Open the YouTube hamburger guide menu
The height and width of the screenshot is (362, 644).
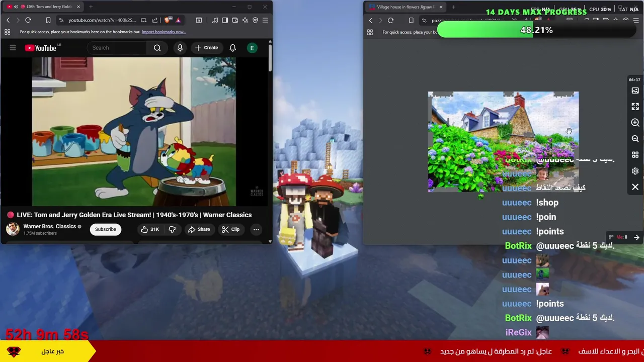[13, 48]
